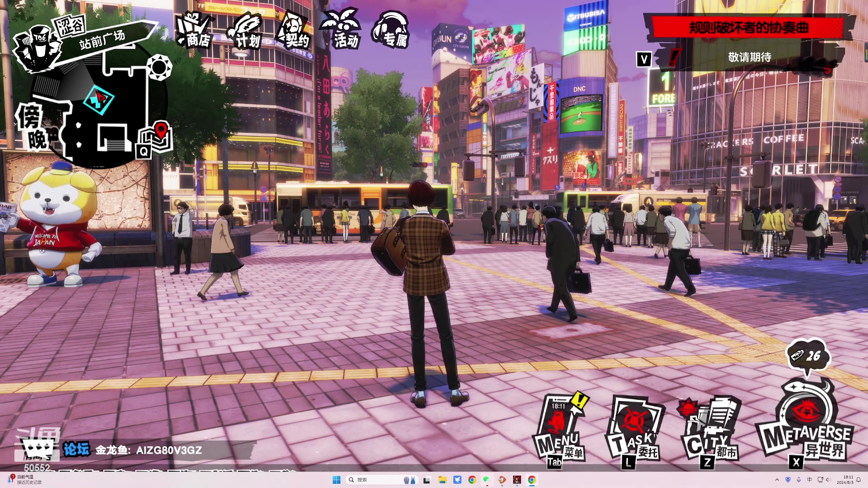Click the 规则破坏者的协奏曲 event banner
This screenshot has width=868, height=488.
point(749,28)
